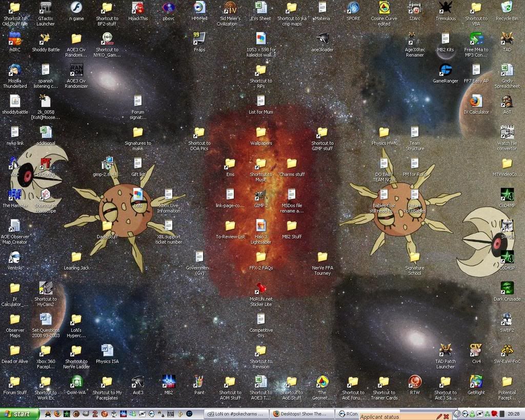525x420 pixels.
Task: Open the Dark Crusade game icon
Action: click(507, 288)
